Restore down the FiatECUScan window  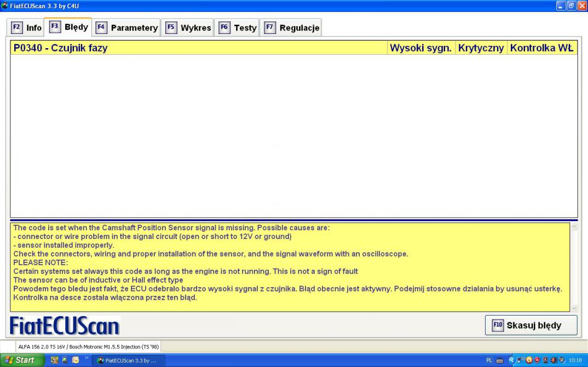point(572,5)
